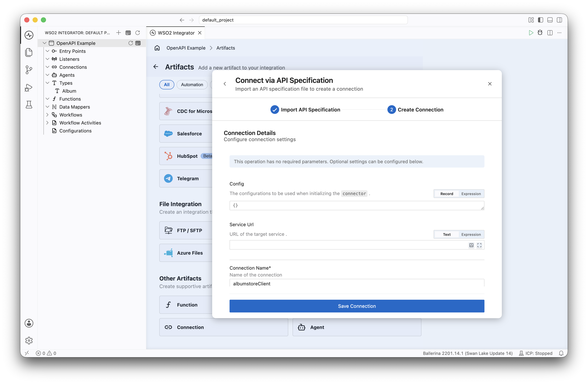Viewport: 588px width, 384px height.
Task: Click back arrow beside Artifacts heading
Action: pos(156,67)
